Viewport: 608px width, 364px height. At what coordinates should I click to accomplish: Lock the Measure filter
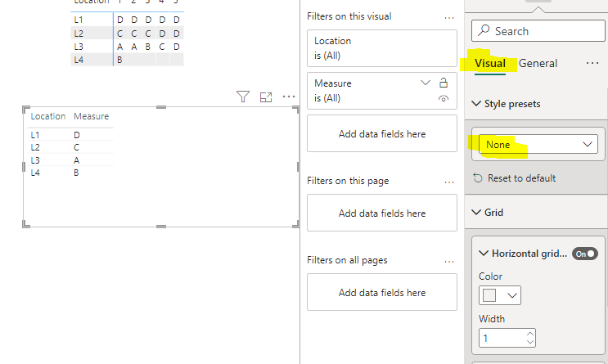click(444, 83)
